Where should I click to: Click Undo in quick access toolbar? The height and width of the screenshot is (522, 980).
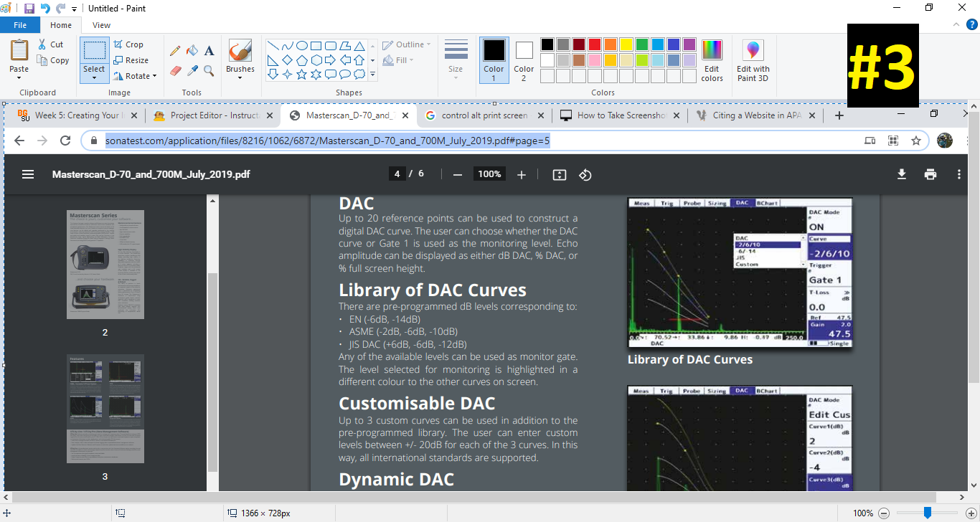click(x=45, y=9)
